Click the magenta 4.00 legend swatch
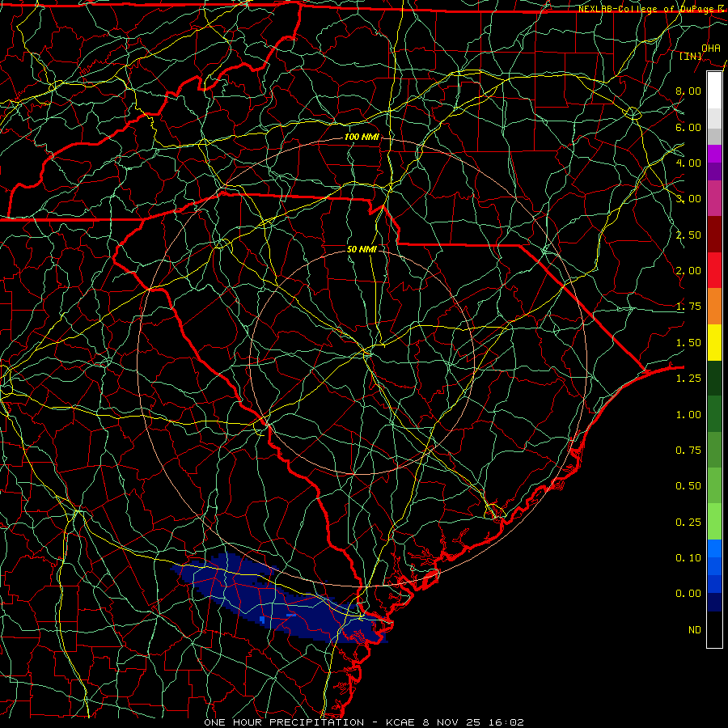Image resolution: width=728 pixels, height=728 pixels. [714, 154]
